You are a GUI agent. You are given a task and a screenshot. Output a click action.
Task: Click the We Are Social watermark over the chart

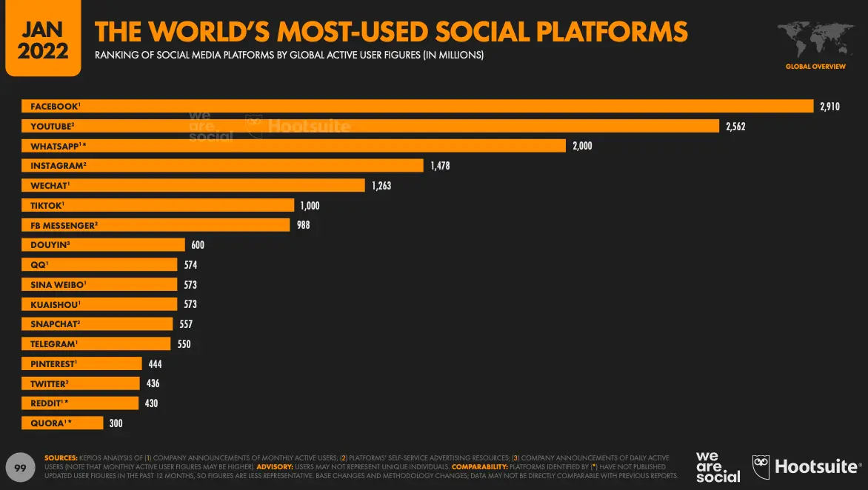(x=210, y=126)
